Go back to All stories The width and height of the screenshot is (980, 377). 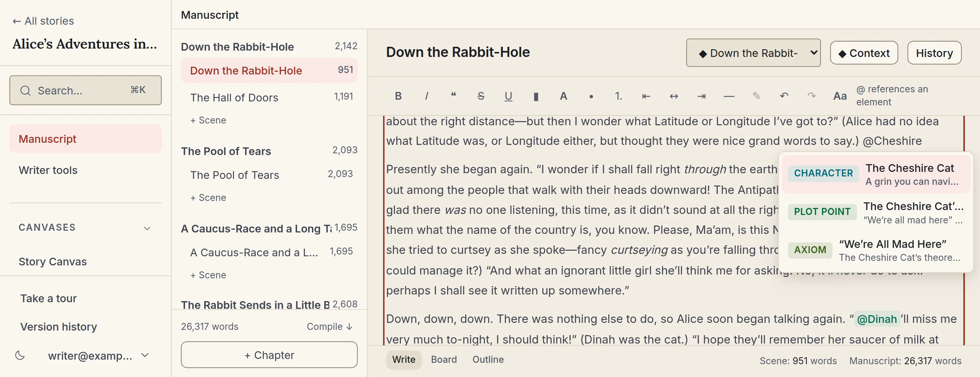click(x=43, y=21)
